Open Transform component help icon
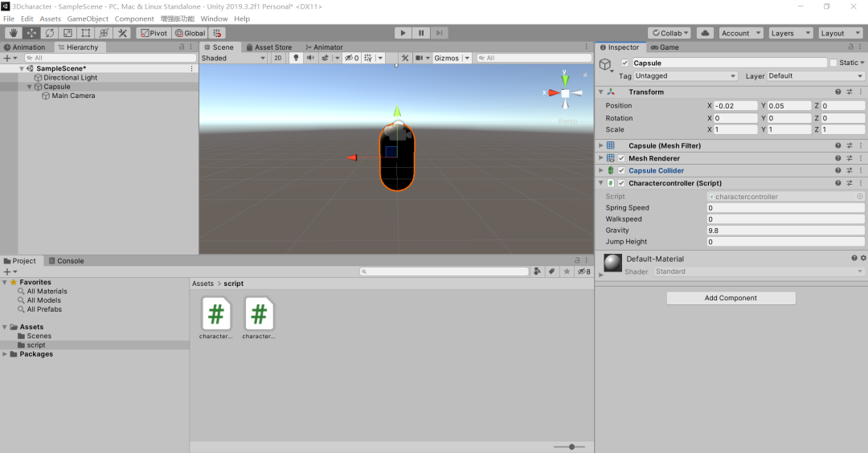This screenshot has height=453, width=868. (838, 92)
